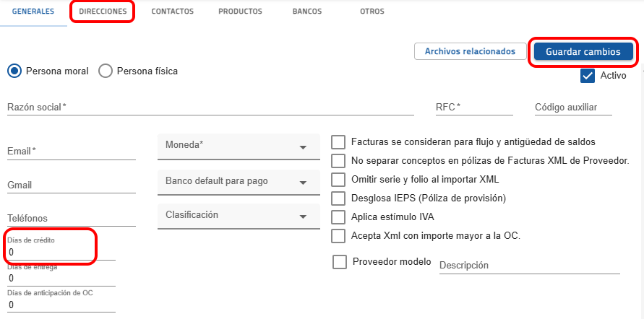Screen dimensions: 644x319
Task: Click the Razón social input field
Action: click(210, 107)
